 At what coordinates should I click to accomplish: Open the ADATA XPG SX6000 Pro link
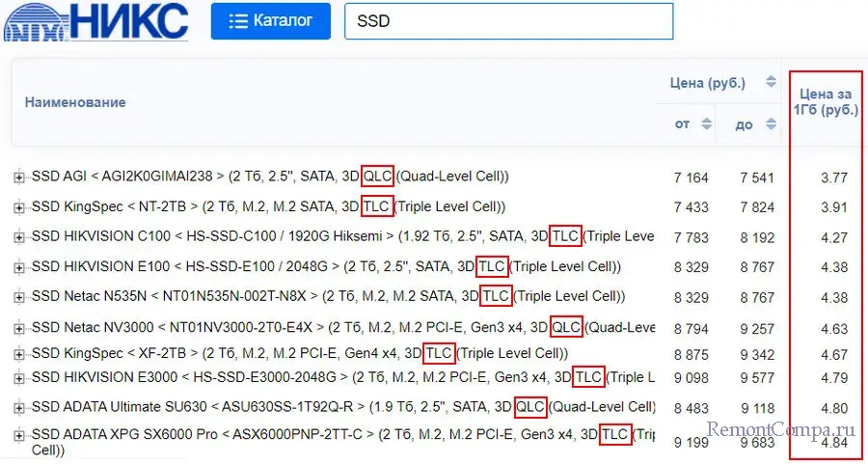tap(193, 435)
